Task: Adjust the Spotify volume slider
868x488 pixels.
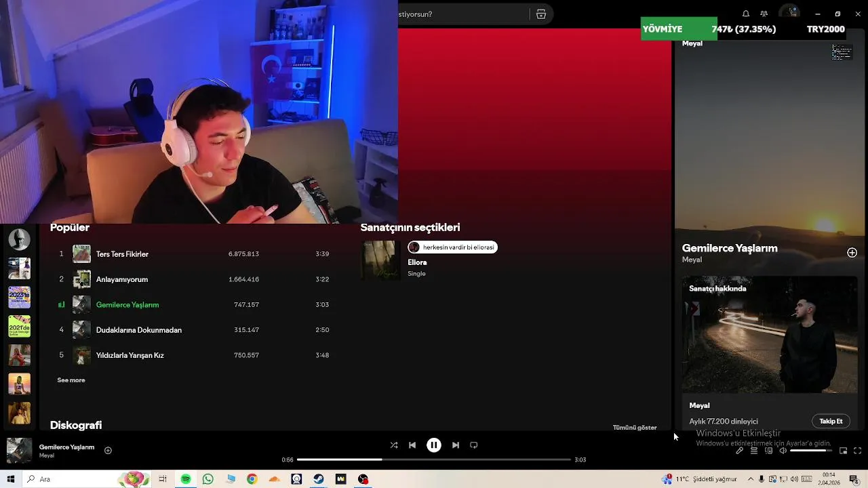Action: pyautogui.click(x=811, y=451)
